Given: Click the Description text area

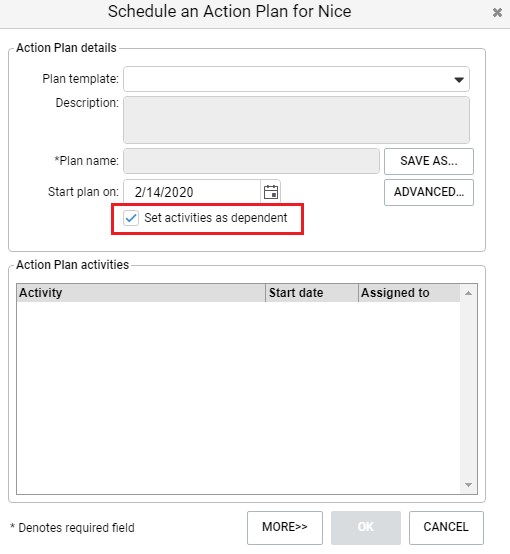Looking at the screenshot, I should (x=296, y=120).
